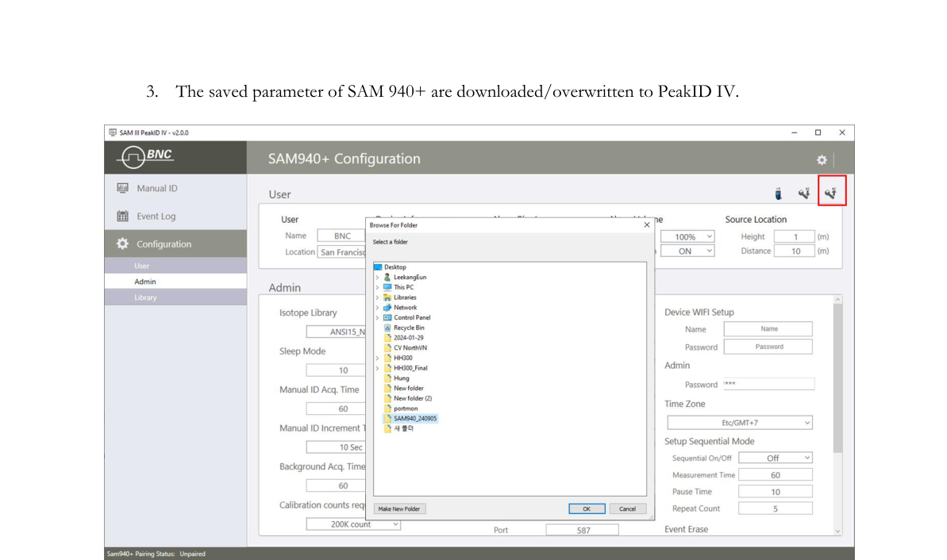This screenshot has height=560, width=947.
Task: Expand the HH300 folder node
Action: coord(378,358)
